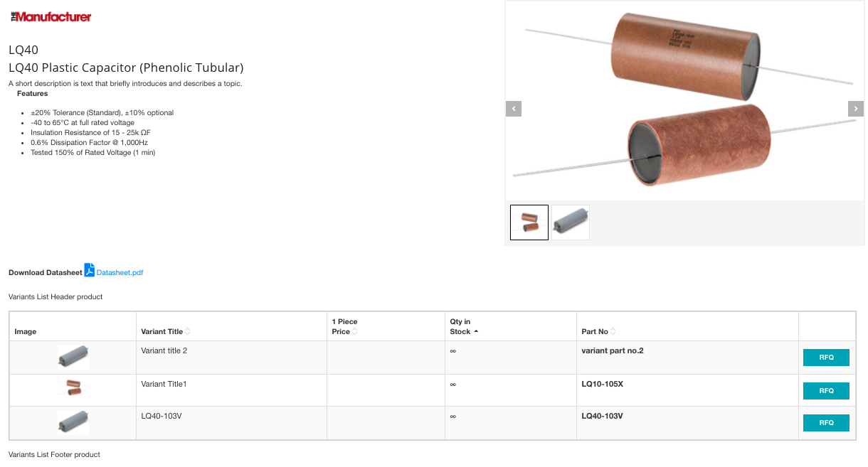Request a quote for variant part no.2
868x467 pixels.
pyautogui.click(x=826, y=358)
